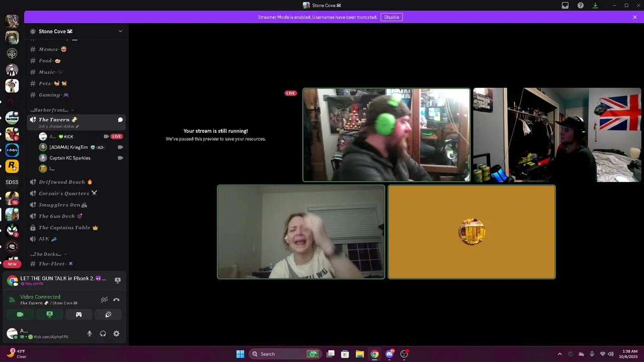
Task: Click the red LIVE badge in voice list
Action: click(x=117, y=136)
